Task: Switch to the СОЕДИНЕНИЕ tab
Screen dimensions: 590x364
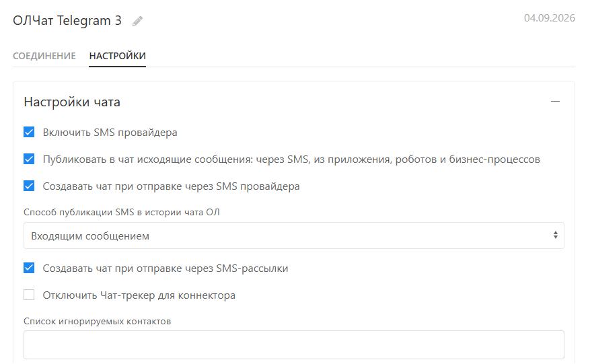Action: pyautogui.click(x=44, y=56)
